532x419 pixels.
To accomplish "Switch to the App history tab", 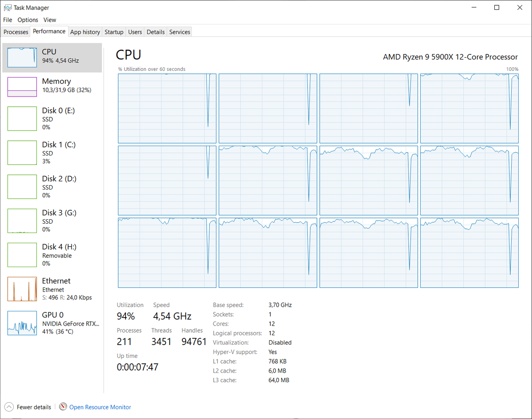I will tap(85, 32).
